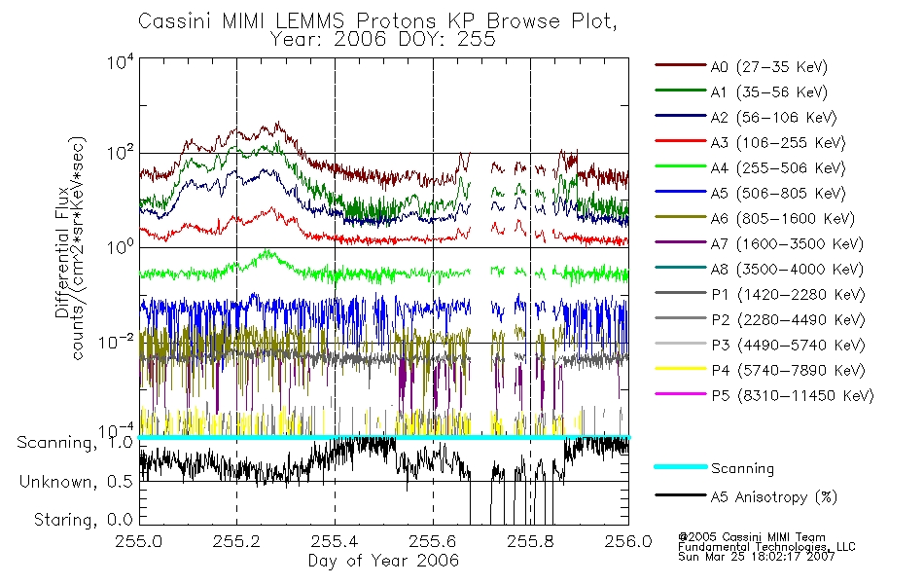Click the P1 (1420-2280 KeV) legend label
924x584 pixels.
click(x=788, y=294)
